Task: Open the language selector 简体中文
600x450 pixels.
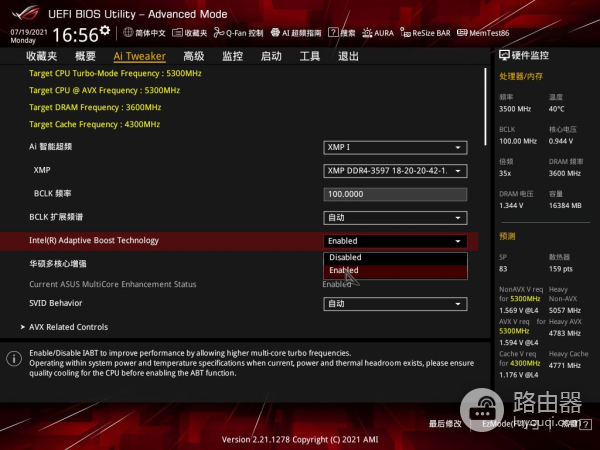Action: (136, 33)
